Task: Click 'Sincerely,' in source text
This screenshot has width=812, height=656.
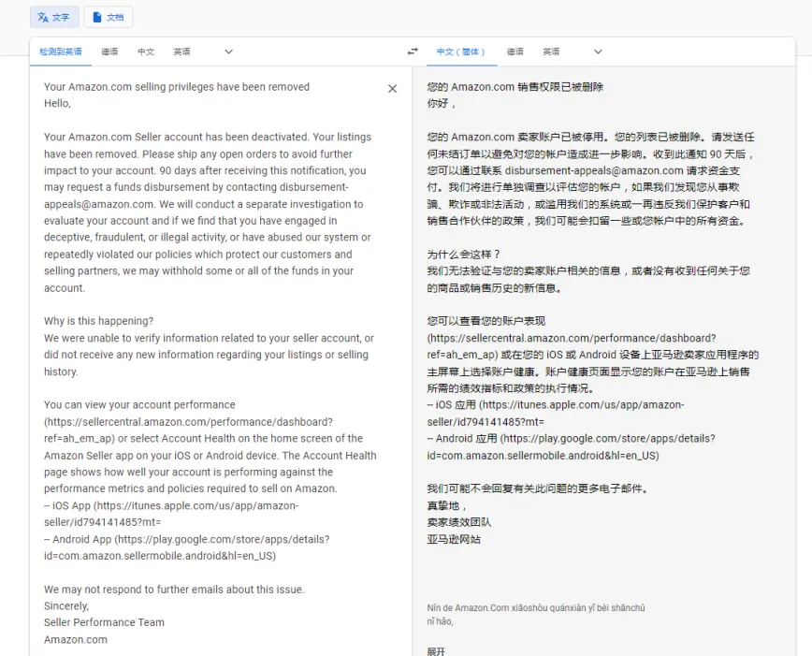Action: coord(66,605)
